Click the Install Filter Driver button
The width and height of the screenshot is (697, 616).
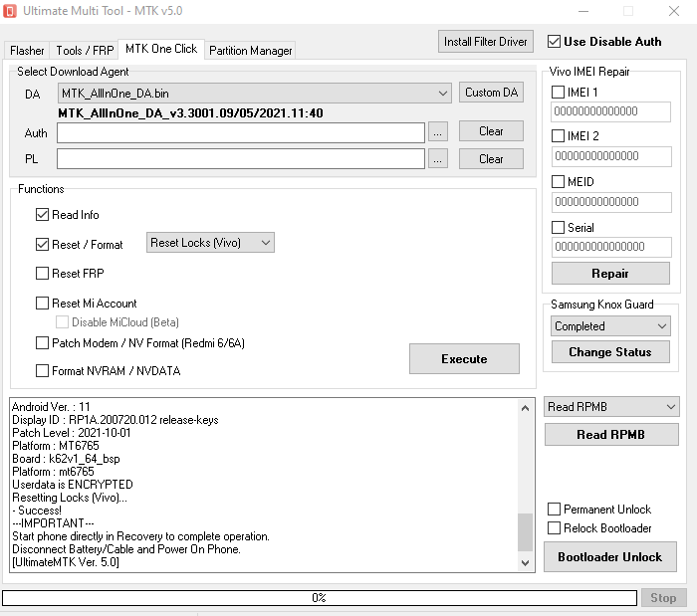tap(486, 42)
